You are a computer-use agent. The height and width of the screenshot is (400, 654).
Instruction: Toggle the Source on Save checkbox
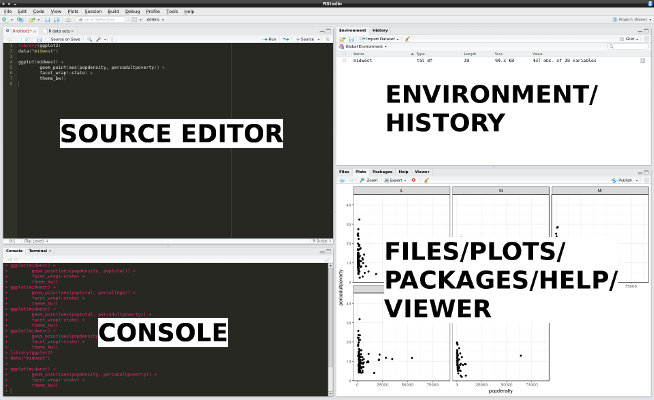tap(47, 39)
